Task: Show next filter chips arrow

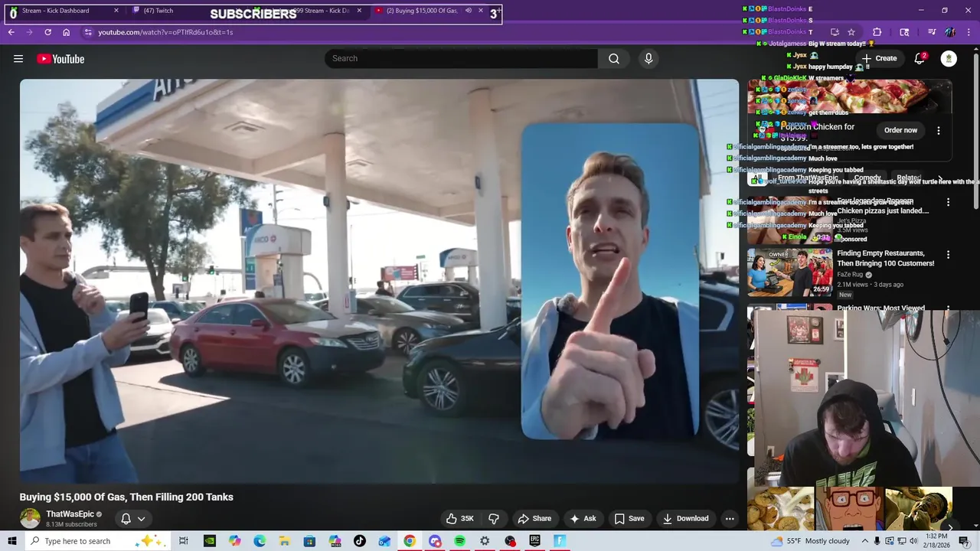Action: 941,178
